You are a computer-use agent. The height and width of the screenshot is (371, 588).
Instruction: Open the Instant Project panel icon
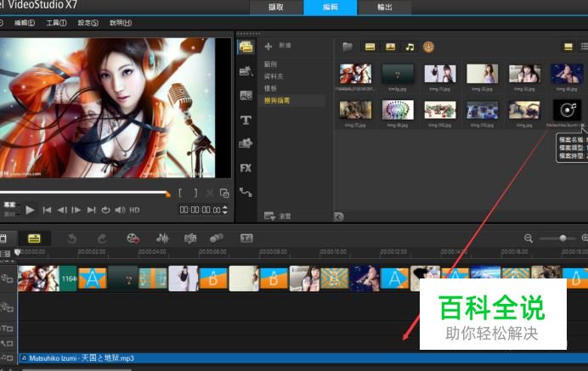(x=246, y=70)
